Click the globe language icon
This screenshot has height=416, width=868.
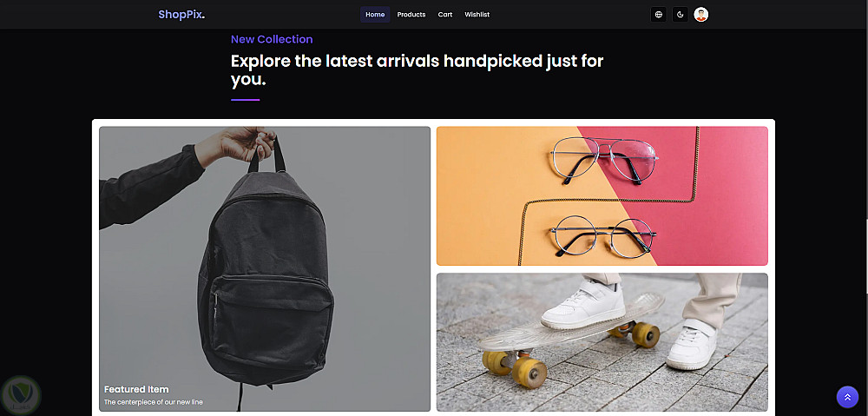pos(658,15)
